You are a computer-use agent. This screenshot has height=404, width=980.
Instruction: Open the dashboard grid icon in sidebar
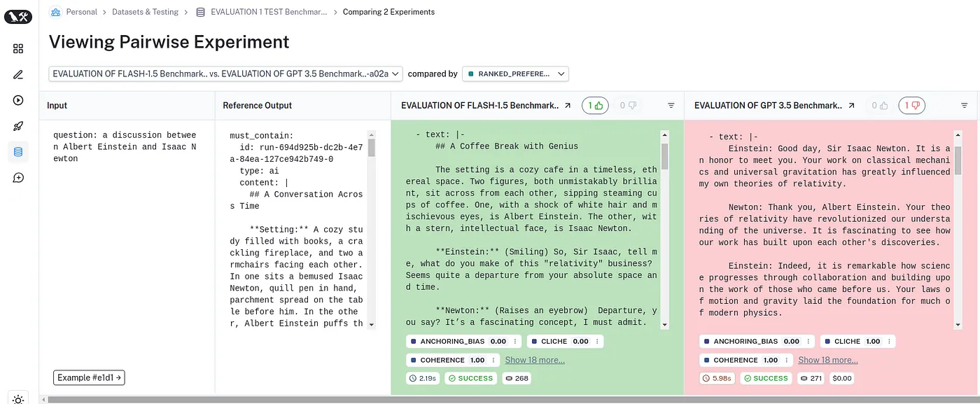point(18,48)
